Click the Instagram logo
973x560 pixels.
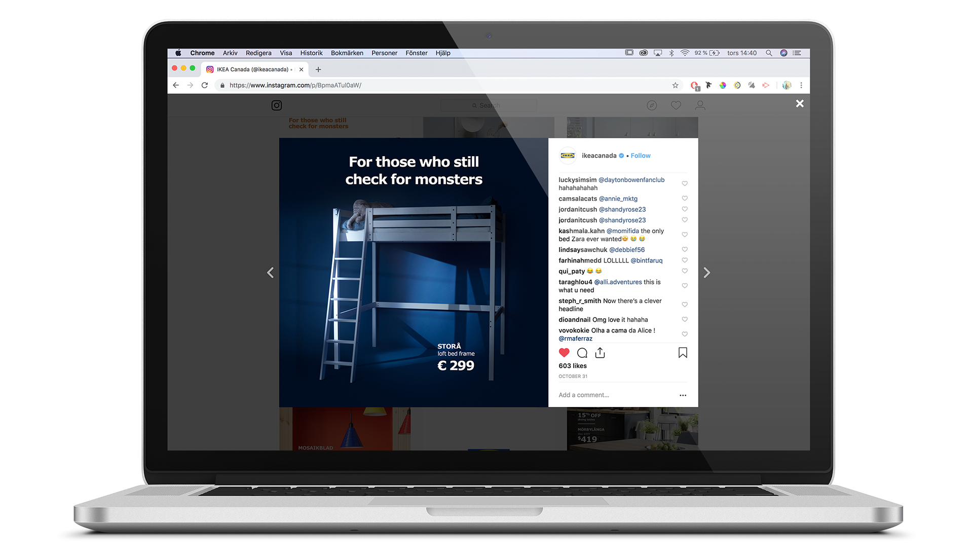(x=277, y=105)
